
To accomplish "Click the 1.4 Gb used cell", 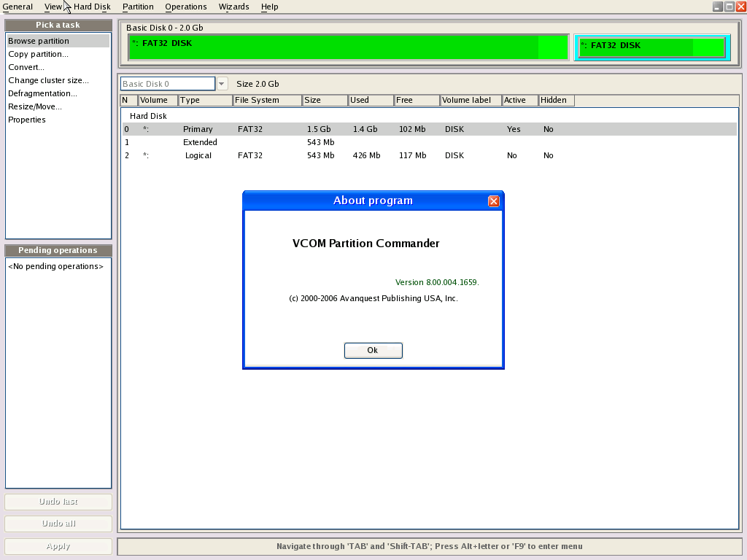I will [x=365, y=130].
